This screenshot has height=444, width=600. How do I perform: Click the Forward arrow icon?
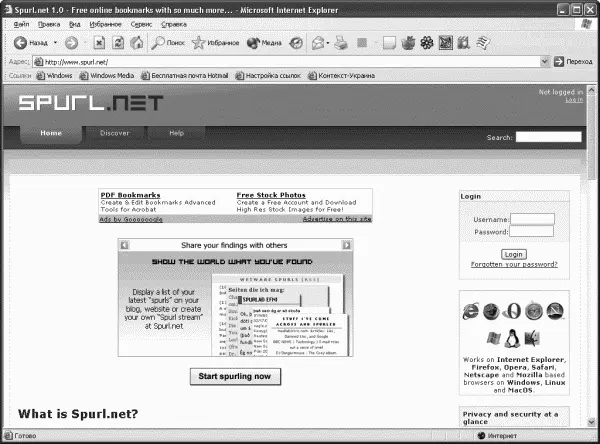(x=71, y=43)
